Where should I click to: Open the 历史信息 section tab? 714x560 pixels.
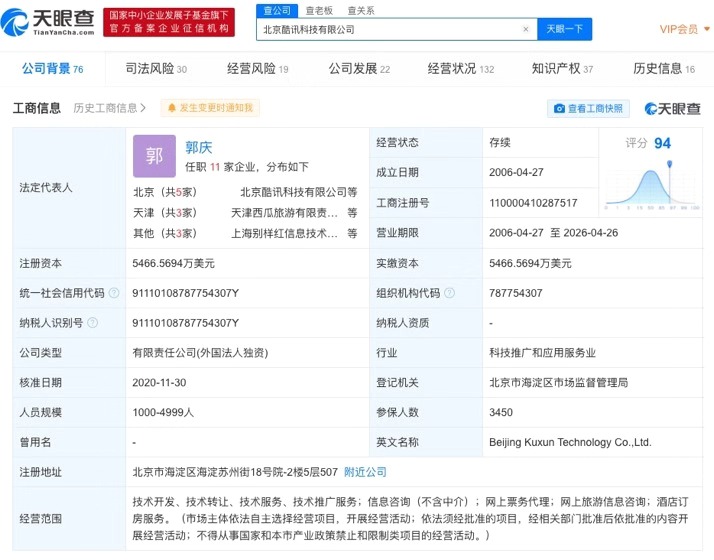tap(664, 69)
